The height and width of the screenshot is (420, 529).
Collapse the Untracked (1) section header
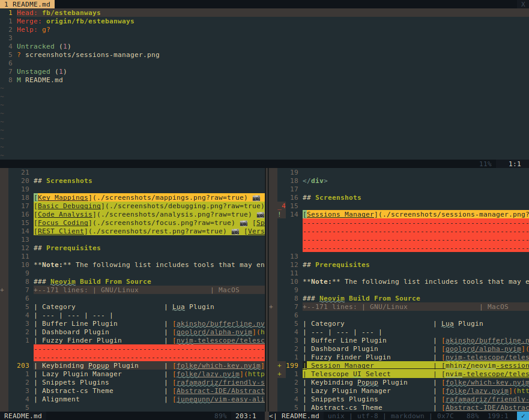point(44,46)
